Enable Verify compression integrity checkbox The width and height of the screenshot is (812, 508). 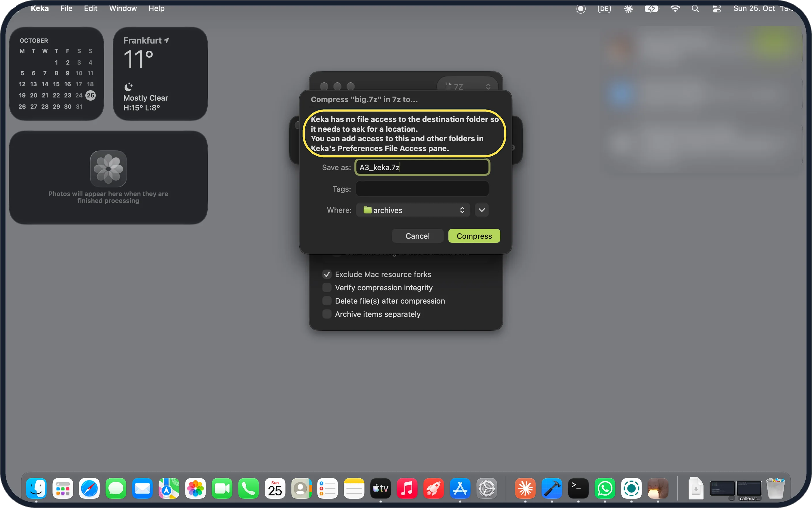(327, 288)
